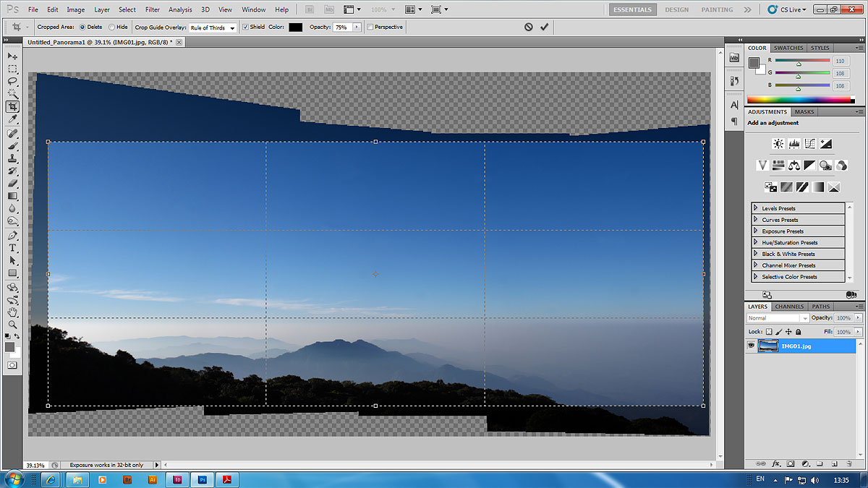Select the Hide cropped area option

tap(111, 27)
